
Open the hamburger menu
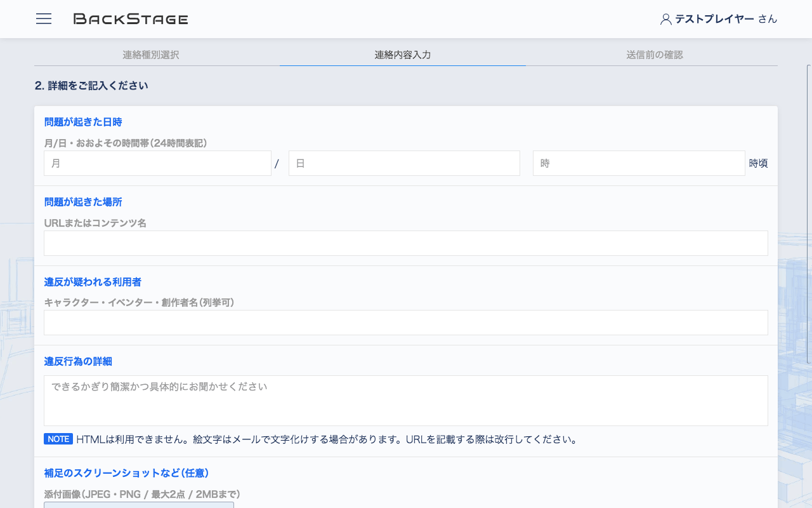point(44,19)
